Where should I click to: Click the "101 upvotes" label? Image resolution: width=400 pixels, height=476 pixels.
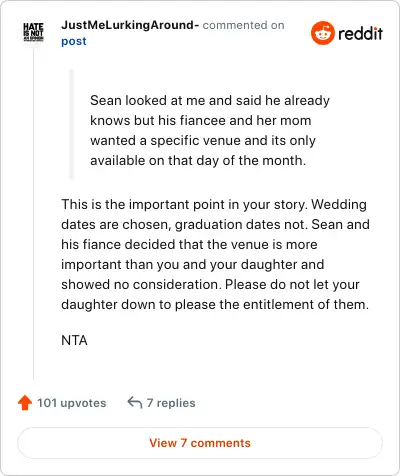pos(72,403)
